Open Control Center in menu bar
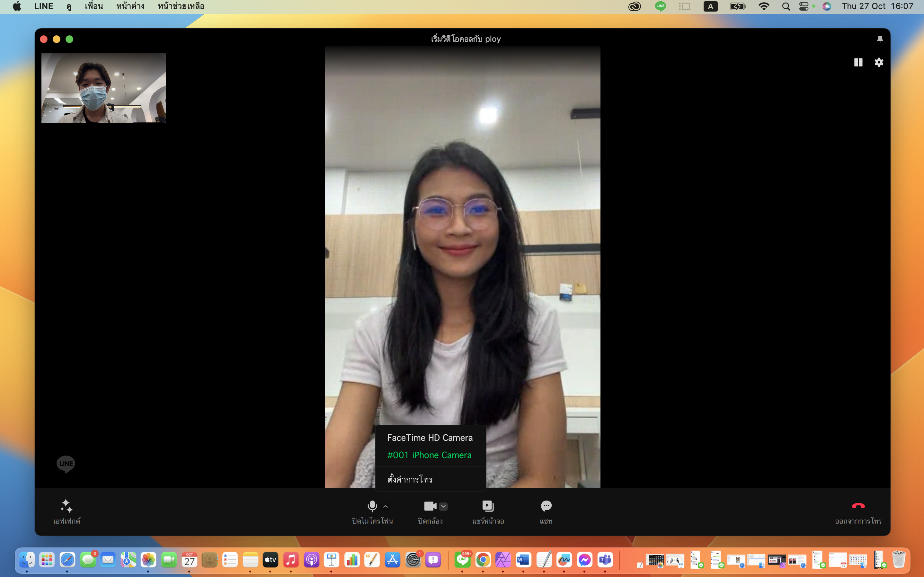 point(804,6)
